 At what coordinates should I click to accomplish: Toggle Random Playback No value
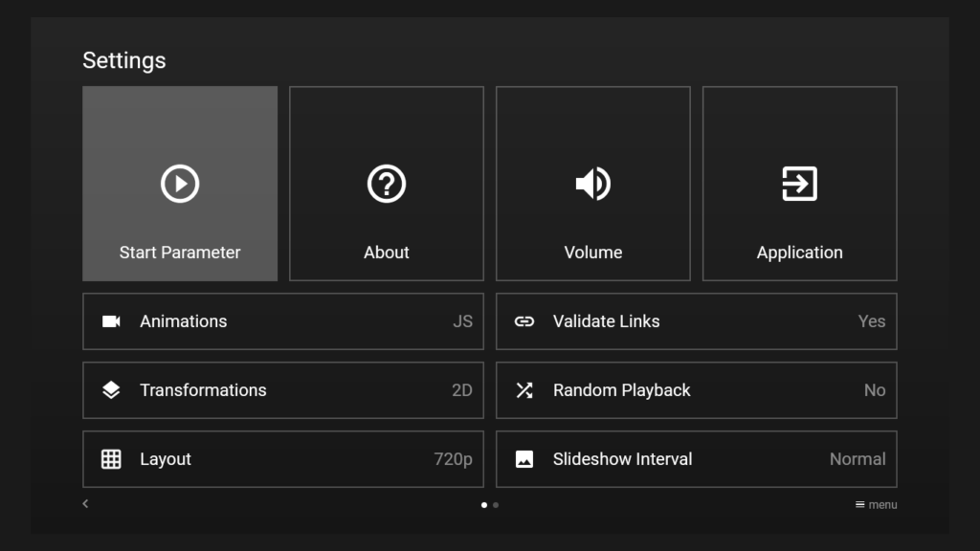click(875, 390)
